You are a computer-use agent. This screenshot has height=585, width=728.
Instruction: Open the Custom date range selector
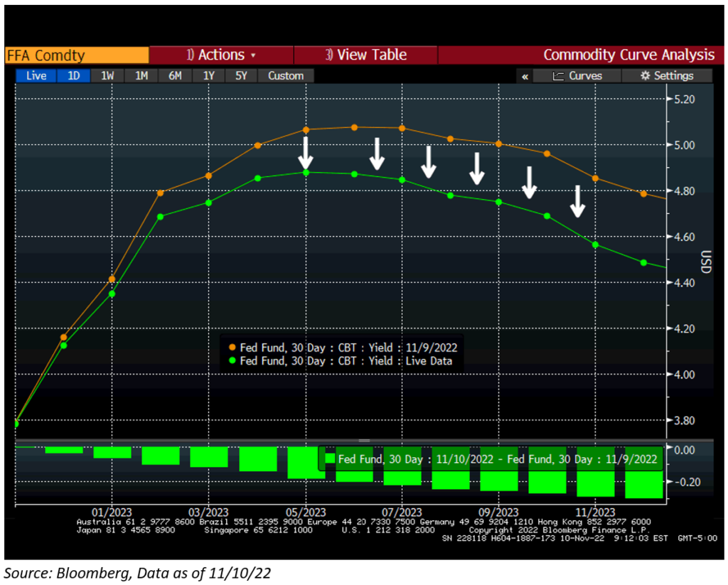coord(286,76)
